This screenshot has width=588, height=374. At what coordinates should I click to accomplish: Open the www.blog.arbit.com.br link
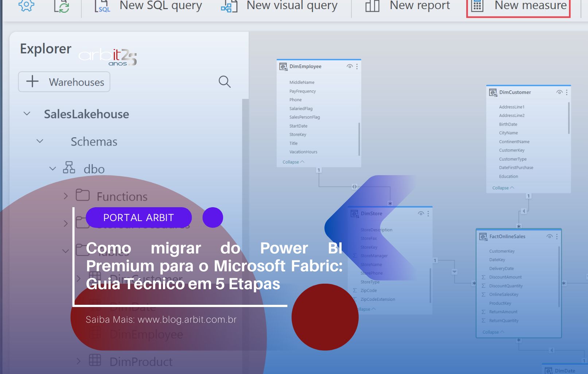[x=187, y=319]
